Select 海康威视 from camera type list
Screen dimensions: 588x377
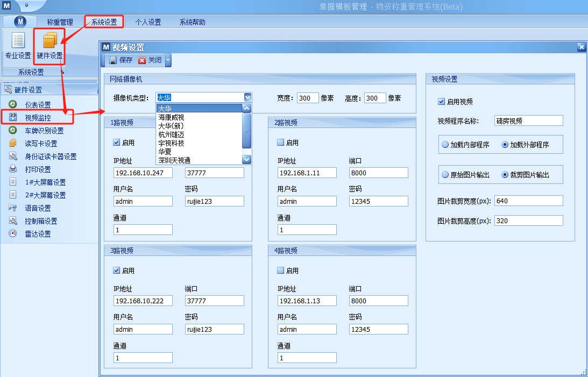pyautogui.click(x=171, y=117)
